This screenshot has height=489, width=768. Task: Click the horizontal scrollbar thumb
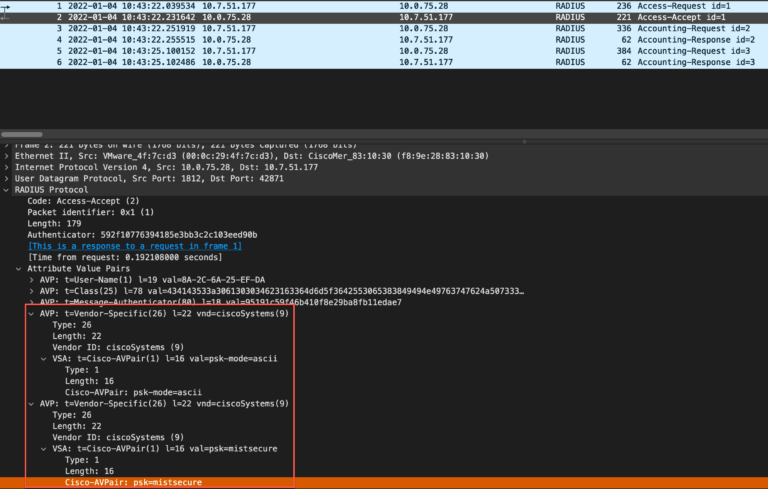(22, 134)
